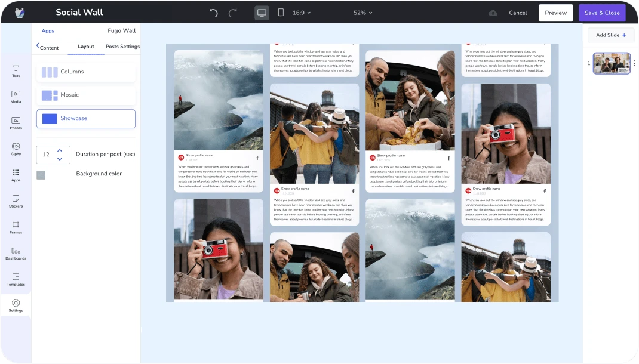Open the 52% zoom dropdown

coord(362,13)
